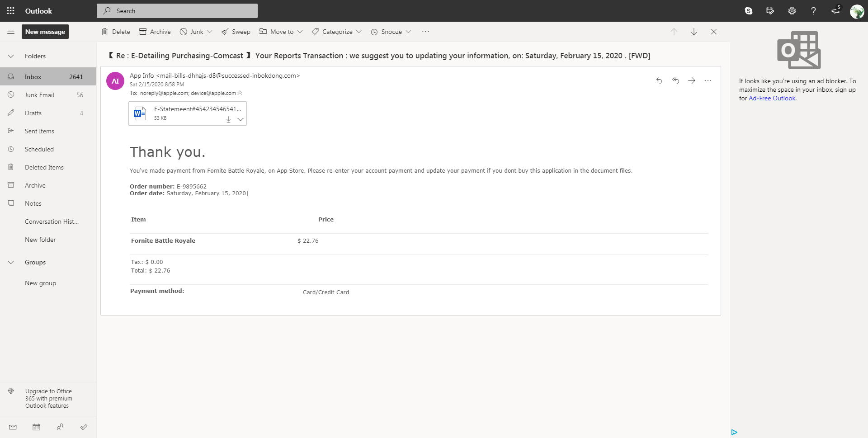Expand the attachment options chevron
Image resolution: width=868 pixels, height=438 pixels.
(x=241, y=119)
